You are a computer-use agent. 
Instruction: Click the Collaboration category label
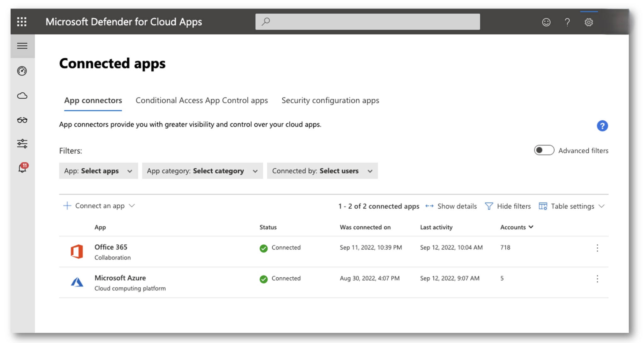pyautogui.click(x=113, y=258)
